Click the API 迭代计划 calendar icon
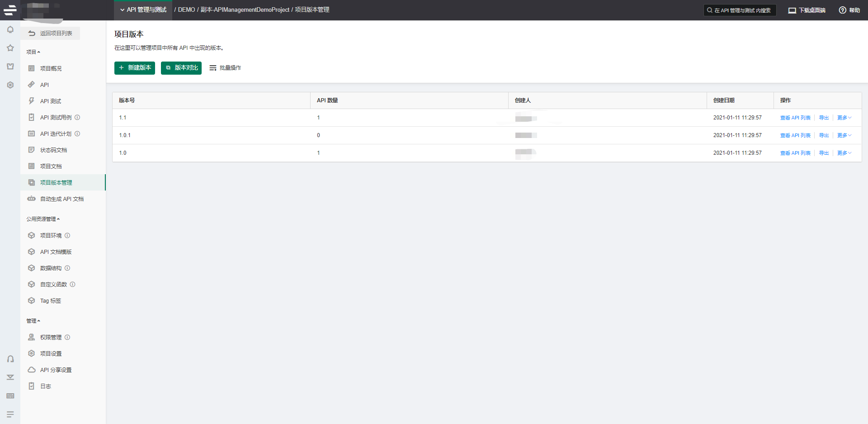 click(x=31, y=133)
